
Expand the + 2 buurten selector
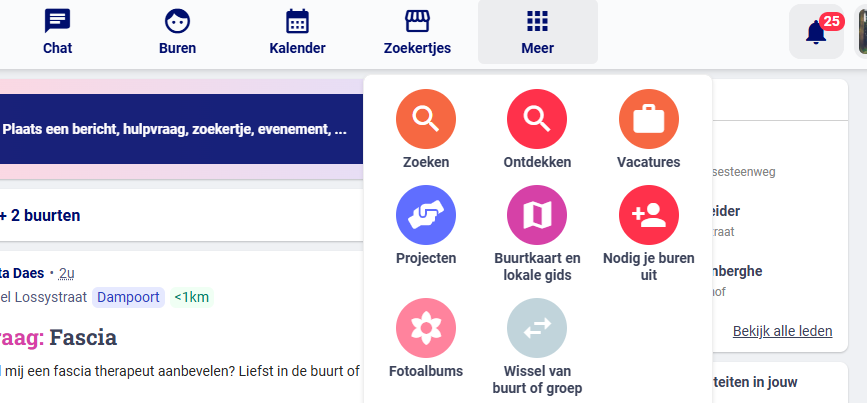tap(40, 215)
